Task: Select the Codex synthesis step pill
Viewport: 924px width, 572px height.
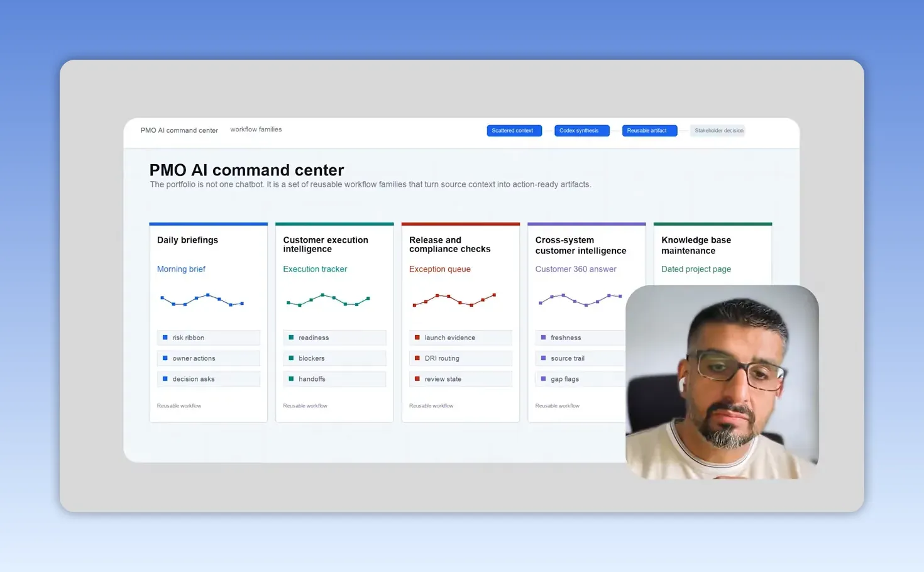Action: [581, 131]
